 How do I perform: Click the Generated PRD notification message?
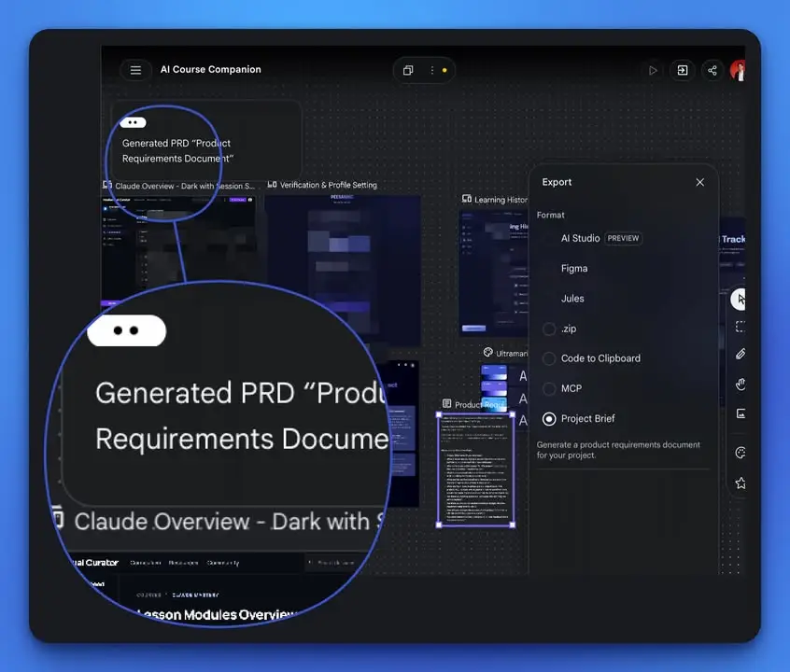177,150
